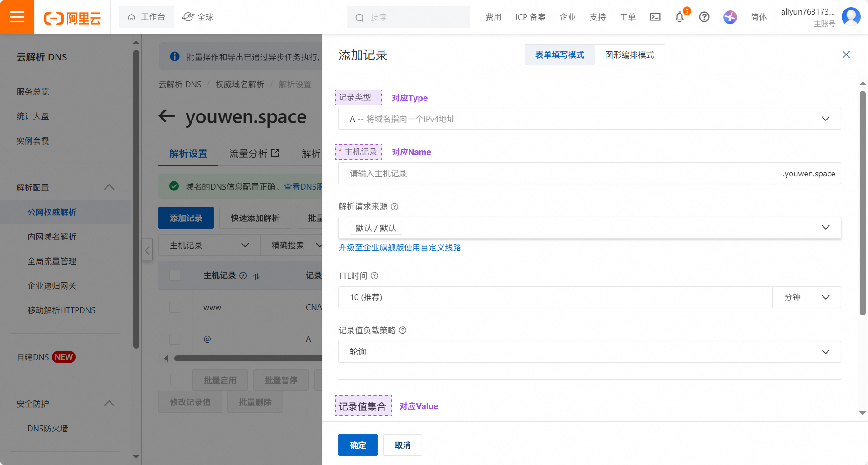Toggle the bottom batch checkbox
This screenshot has height=465, width=868.
pos(176,380)
